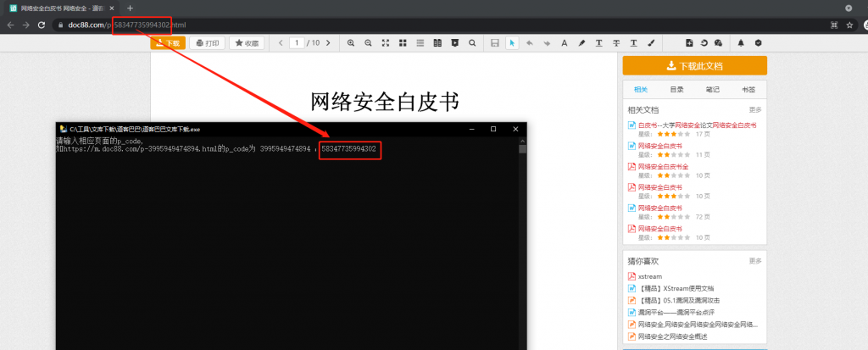868x350 pixels.
Task: Select the underline text tool
Action: tap(634, 43)
